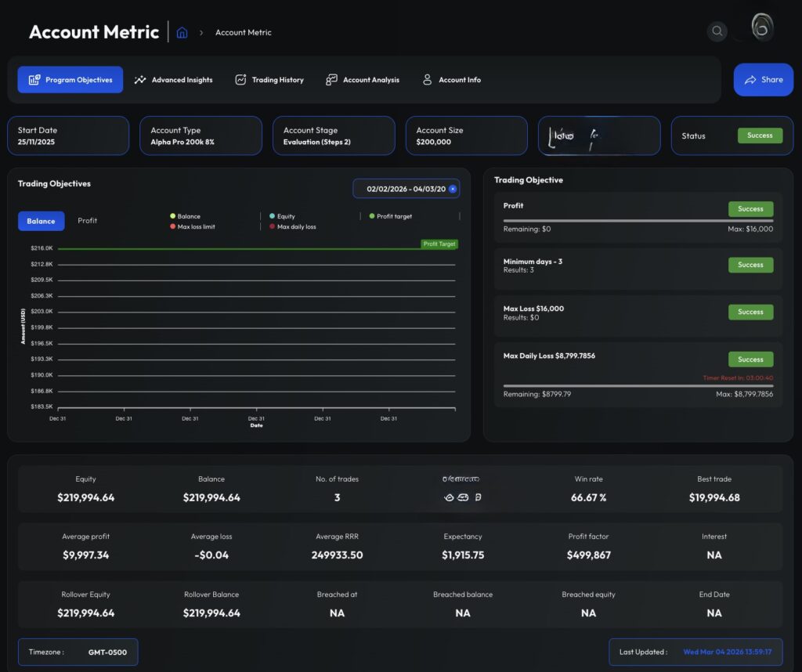Click the Share arrow icon

point(750,79)
